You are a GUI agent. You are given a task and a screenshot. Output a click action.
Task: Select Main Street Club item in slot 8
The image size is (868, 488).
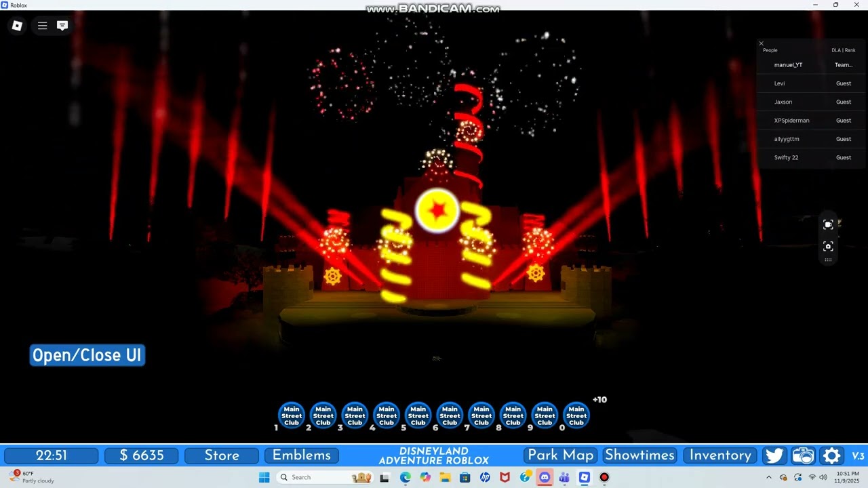tap(513, 415)
